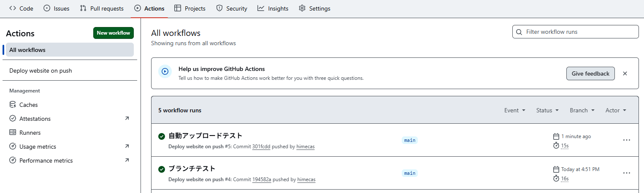Select the Runners icon in sidebar

coord(13,133)
